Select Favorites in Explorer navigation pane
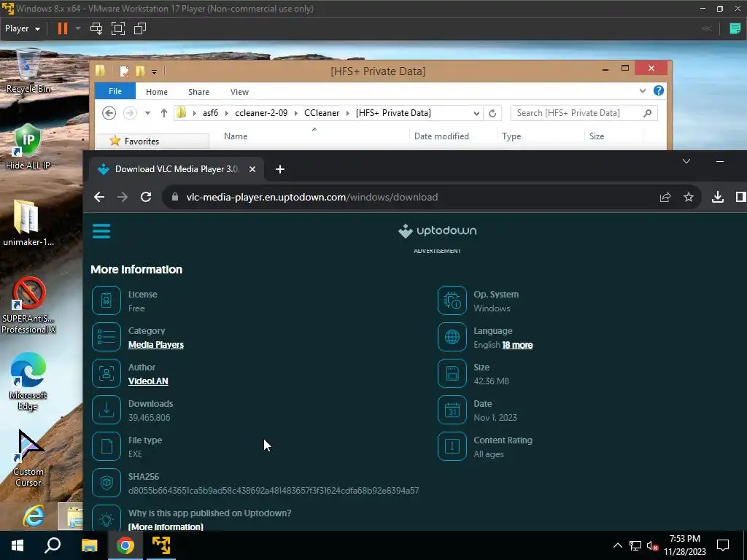The height and width of the screenshot is (560, 747). 142,141
